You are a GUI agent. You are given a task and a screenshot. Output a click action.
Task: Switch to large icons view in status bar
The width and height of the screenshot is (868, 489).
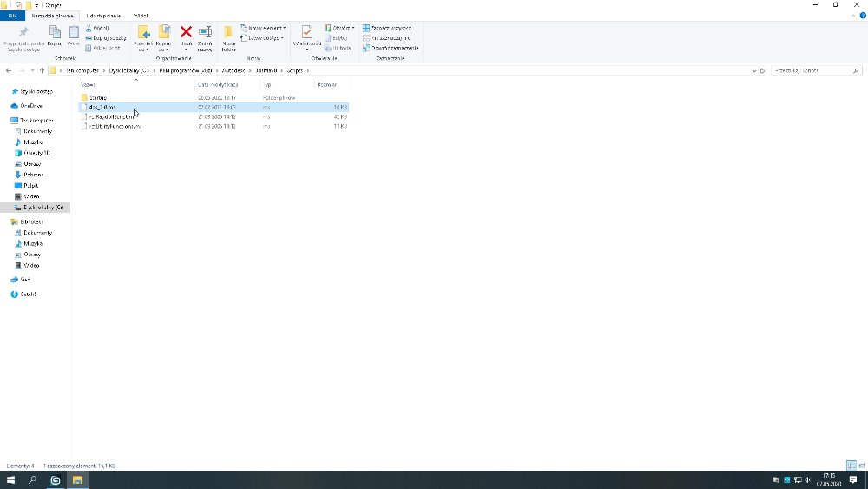tap(860, 466)
